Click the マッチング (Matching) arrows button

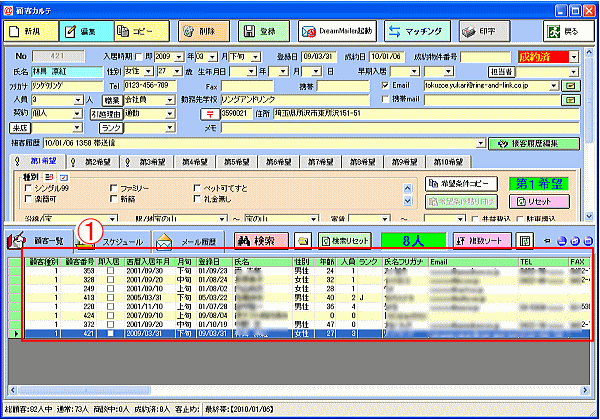coord(417,31)
